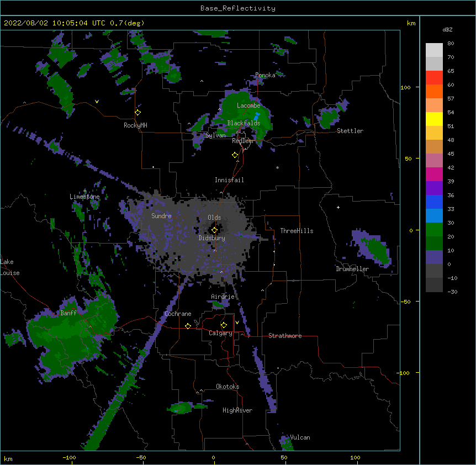Click the Olds town label
This screenshot has width=476, height=465.
click(214, 218)
